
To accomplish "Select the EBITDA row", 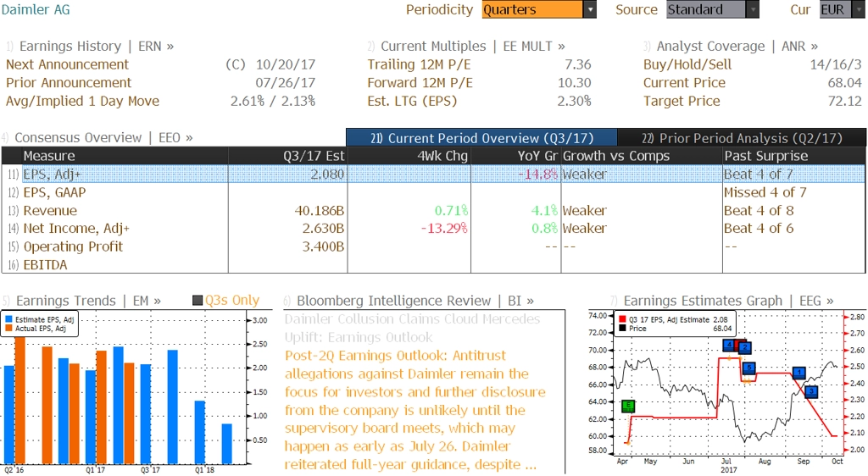I will [x=433, y=265].
